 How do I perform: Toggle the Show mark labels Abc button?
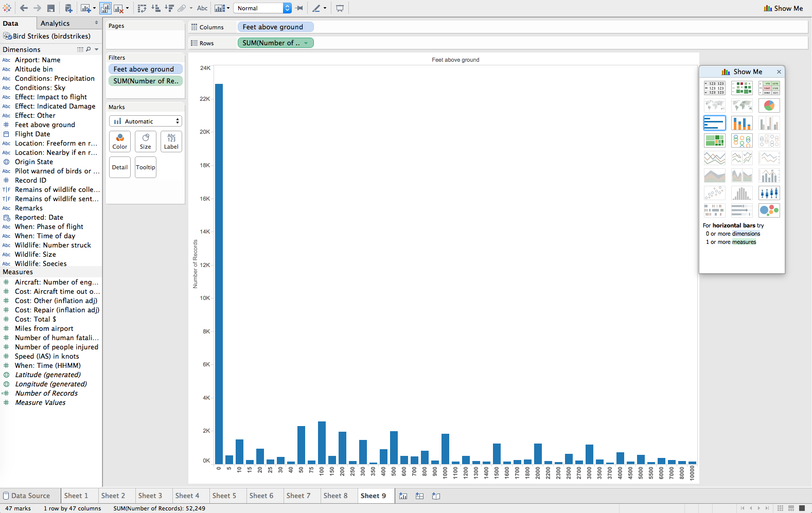tap(202, 8)
